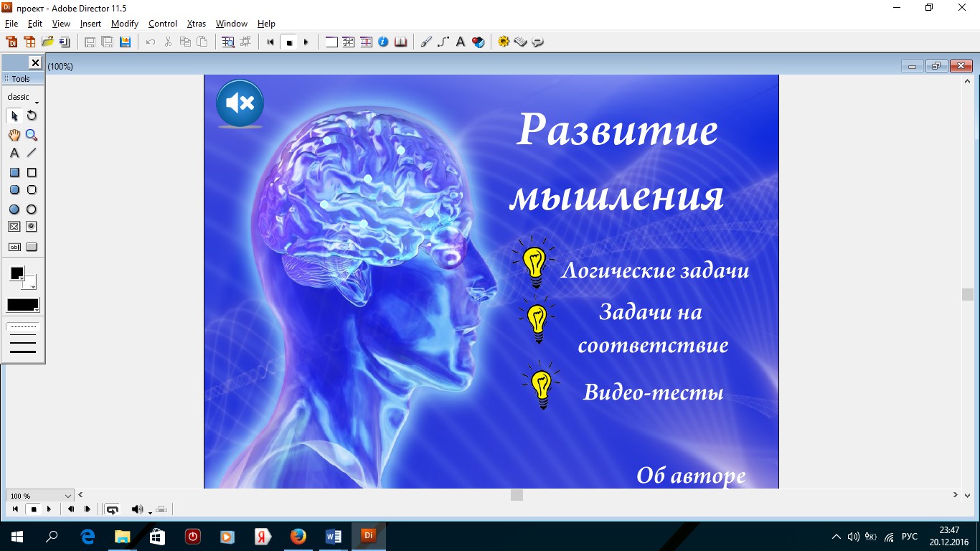
Task: Open the Shockwave 3D window icon
Action: pos(479,42)
